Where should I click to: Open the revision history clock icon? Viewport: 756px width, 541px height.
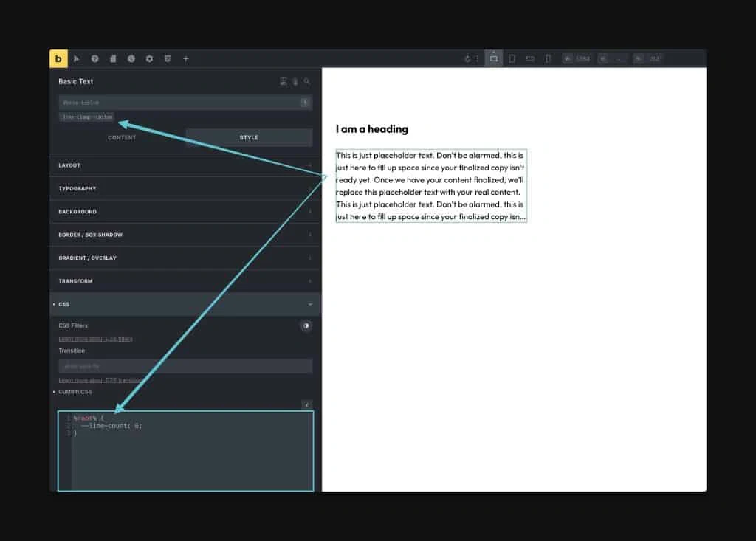[131, 59]
